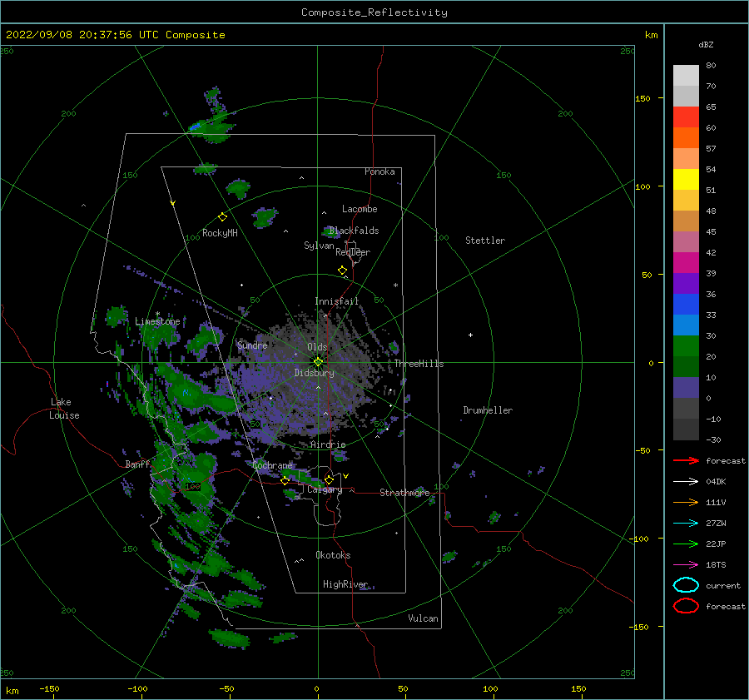Click the Sundre label
749x700 pixels.
point(252,345)
